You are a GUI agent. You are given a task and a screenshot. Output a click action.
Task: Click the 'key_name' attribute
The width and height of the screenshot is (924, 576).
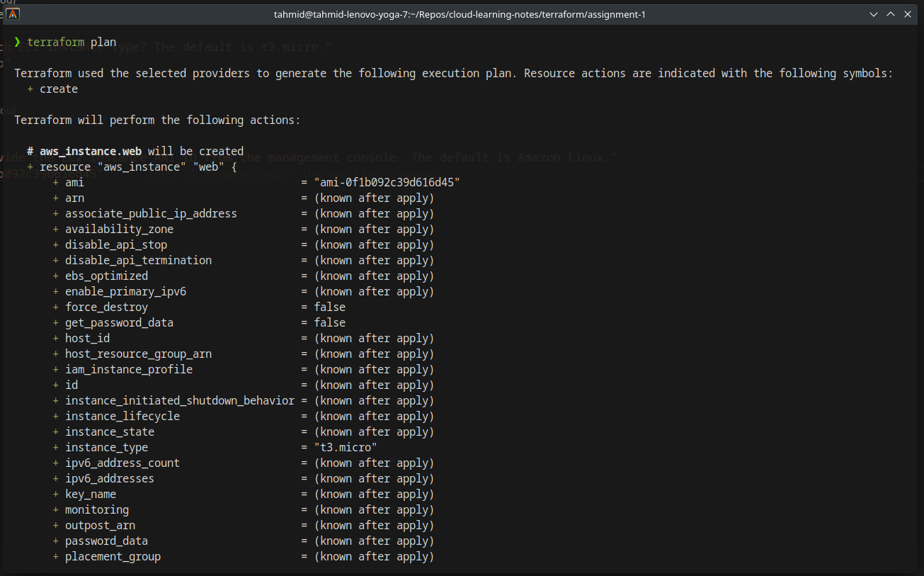[x=91, y=495]
